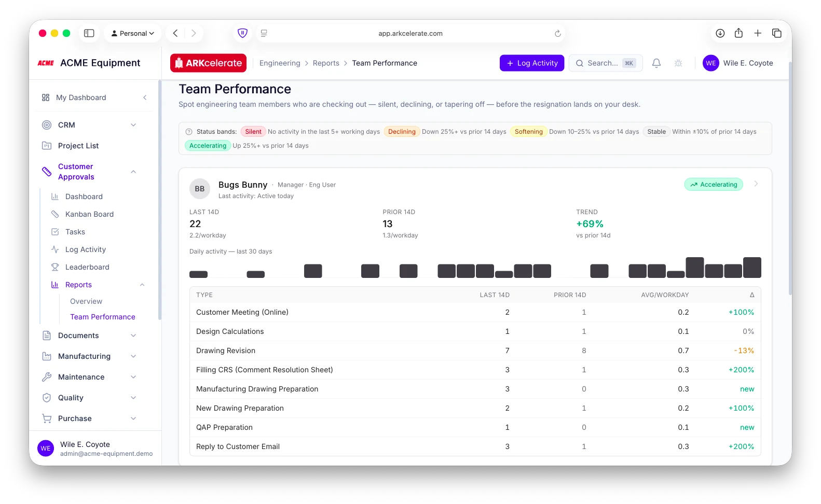Click the BB avatar for Bugs Bunny
The image size is (821, 504).
coord(200,189)
